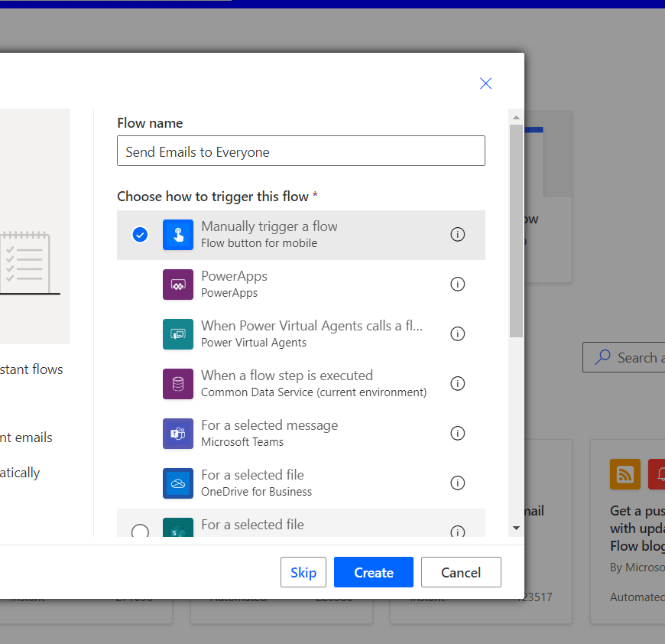Open info for Microsoft Teams selected message
The height and width of the screenshot is (644, 665).
click(x=458, y=433)
